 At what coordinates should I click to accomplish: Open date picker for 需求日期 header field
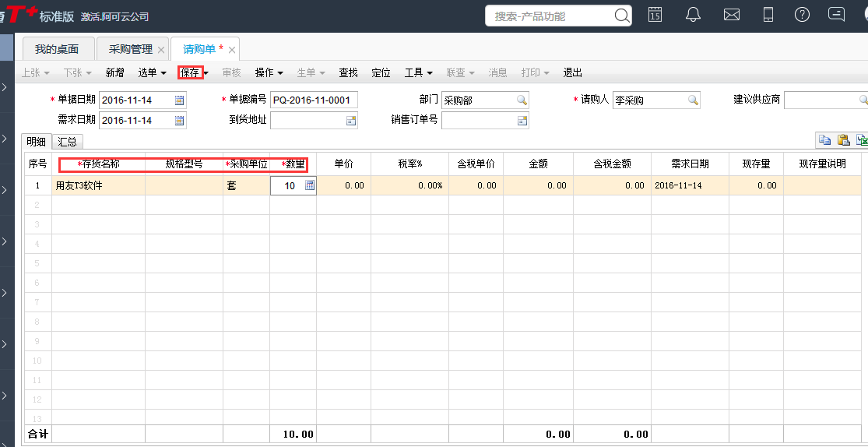pos(179,120)
